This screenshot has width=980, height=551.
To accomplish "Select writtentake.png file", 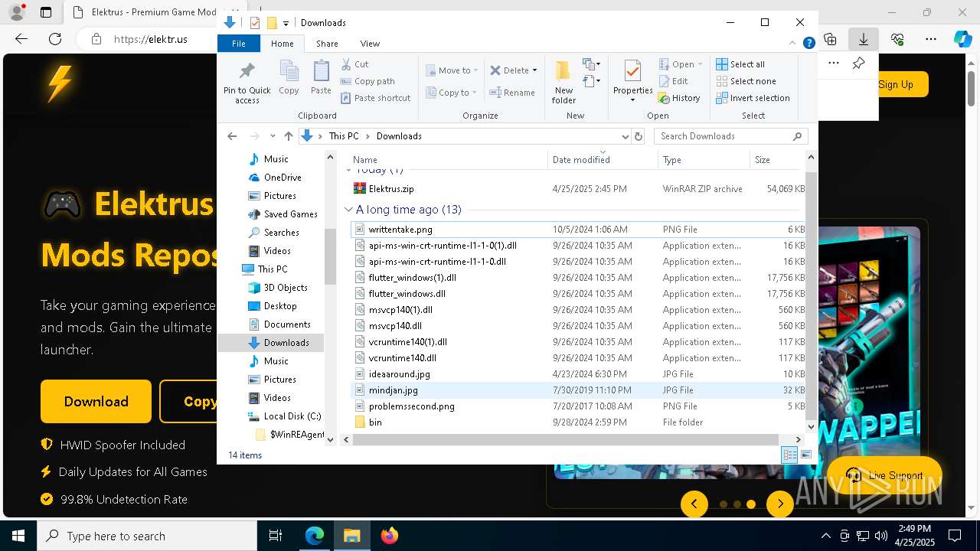I will pos(400,230).
